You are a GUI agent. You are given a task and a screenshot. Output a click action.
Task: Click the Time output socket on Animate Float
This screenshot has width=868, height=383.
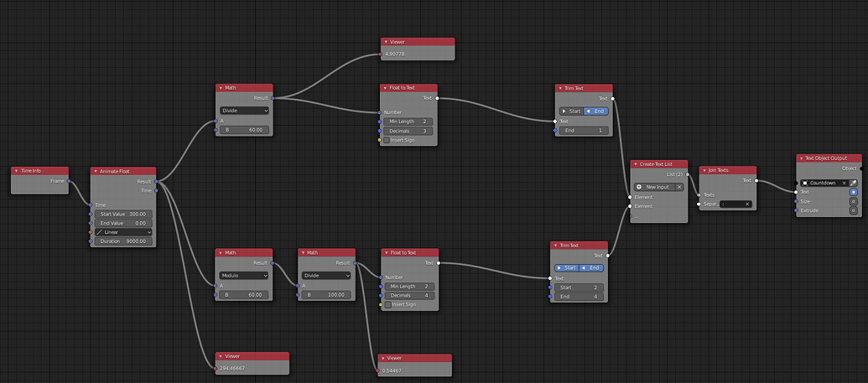click(156, 190)
